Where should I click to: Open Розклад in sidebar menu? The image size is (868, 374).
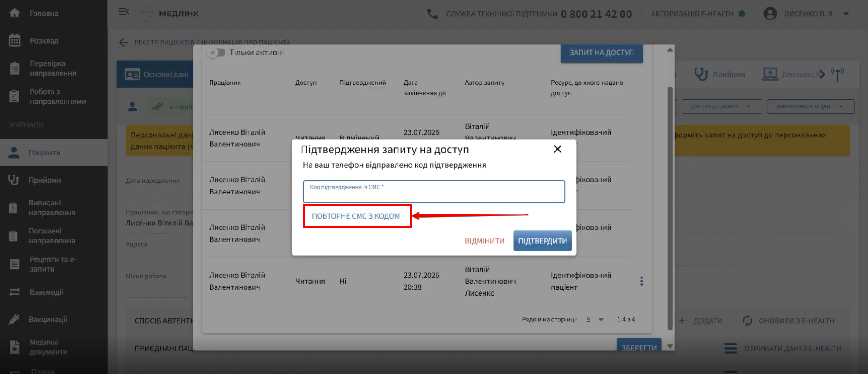coord(54,40)
